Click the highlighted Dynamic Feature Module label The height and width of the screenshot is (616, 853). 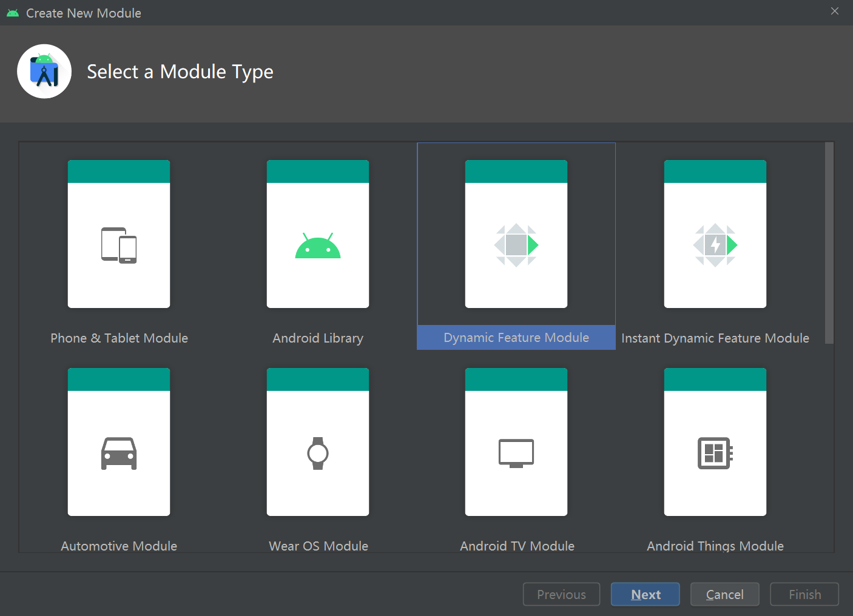coord(516,338)
